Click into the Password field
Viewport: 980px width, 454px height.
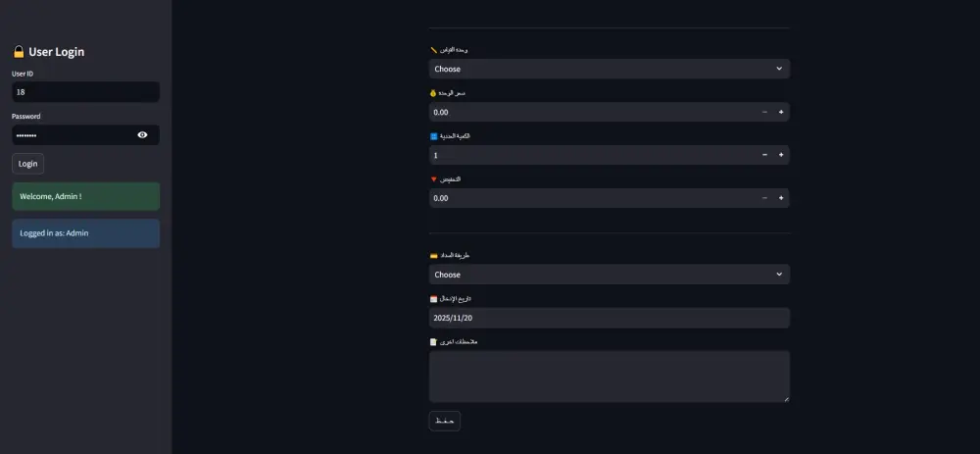73,135
